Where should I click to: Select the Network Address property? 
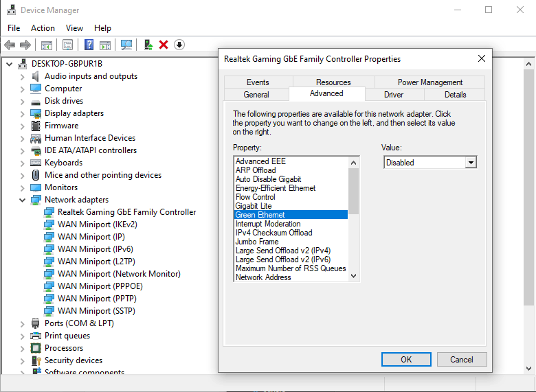tap(291, 277)
